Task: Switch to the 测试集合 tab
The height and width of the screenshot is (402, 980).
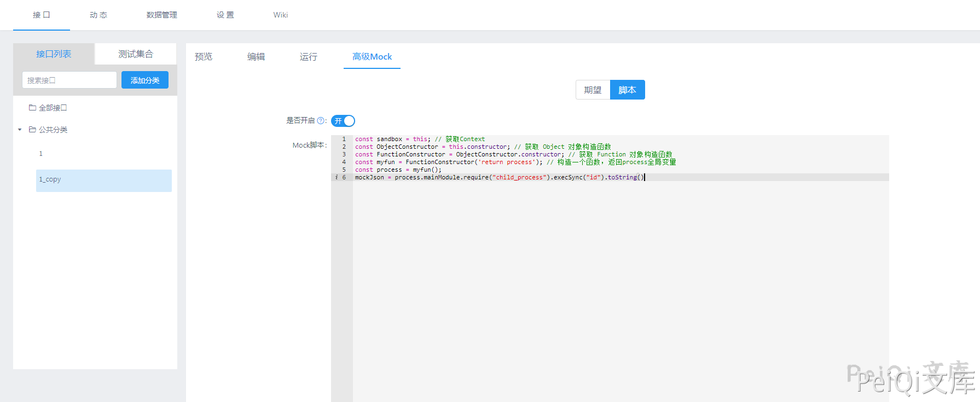Action: coord(136,54)
